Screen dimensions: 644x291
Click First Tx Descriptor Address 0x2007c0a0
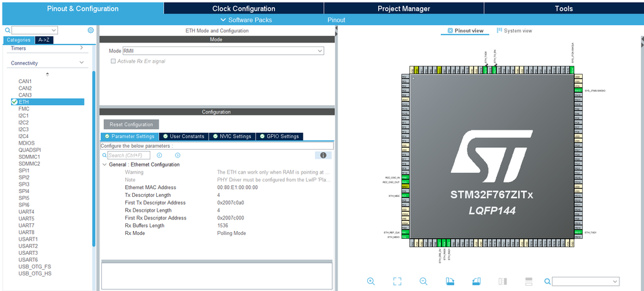click(230, 203)
